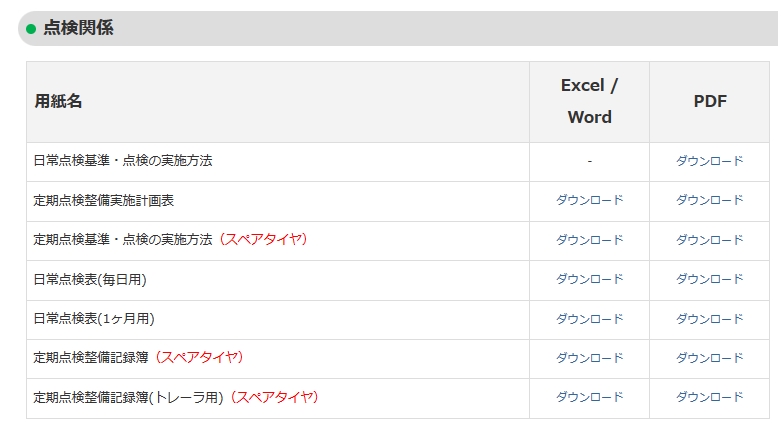781x423 pixels.
Task: Click the 点検関係 section heading
Action: tap(78, 28)
